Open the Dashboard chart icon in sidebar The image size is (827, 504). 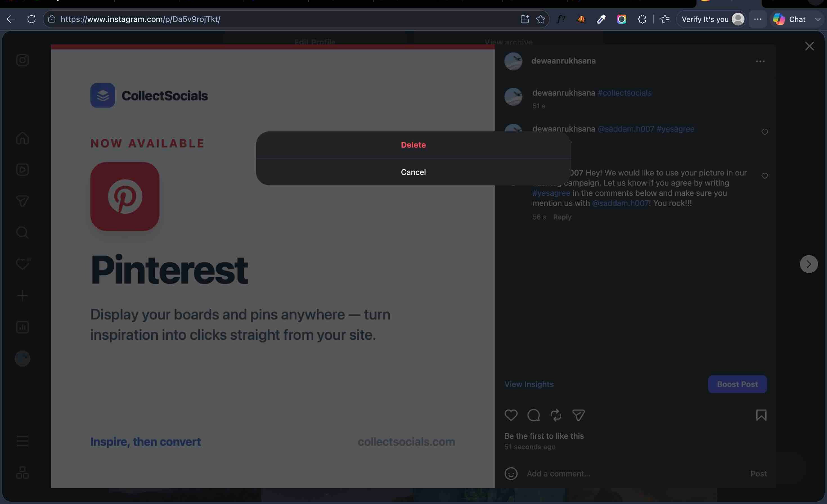[x=23, y=327]
